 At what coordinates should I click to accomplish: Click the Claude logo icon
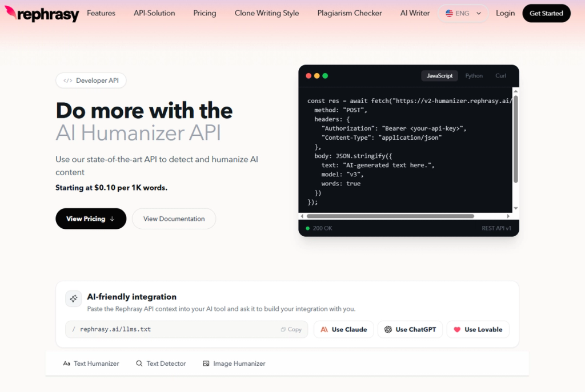tap(324, 329)
